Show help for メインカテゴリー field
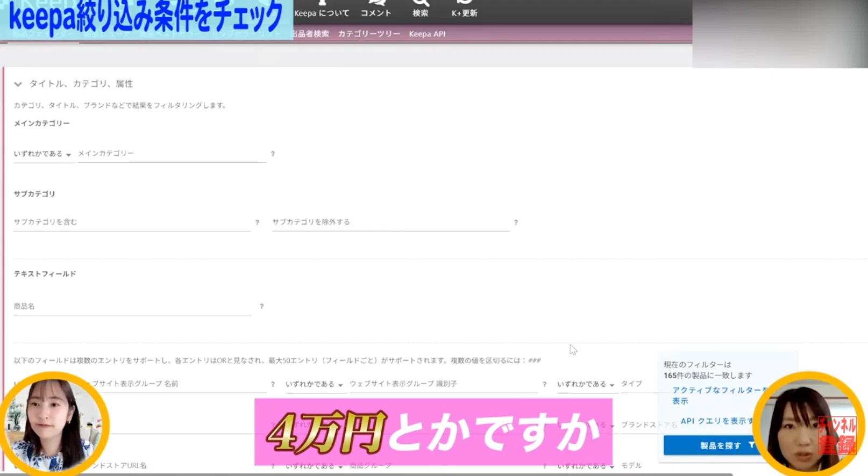The width and height of the screenshot is (868, 476). pyautogui.click(x=273, y=154)
